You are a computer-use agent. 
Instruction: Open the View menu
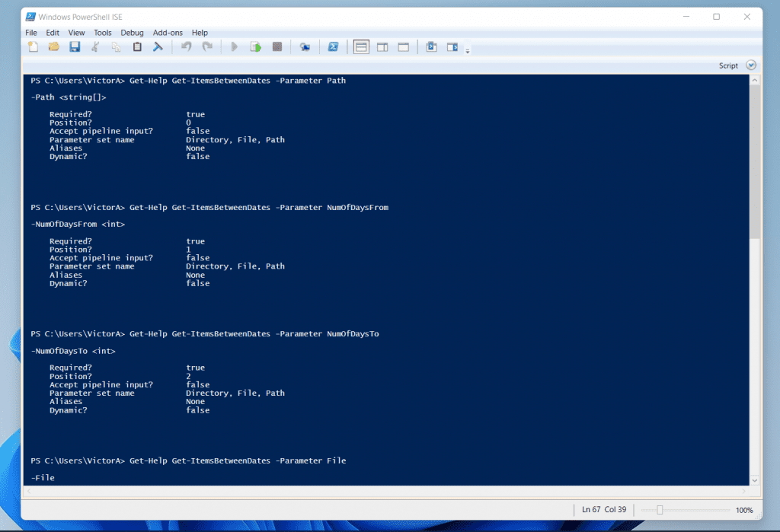(x=77, y=32)
